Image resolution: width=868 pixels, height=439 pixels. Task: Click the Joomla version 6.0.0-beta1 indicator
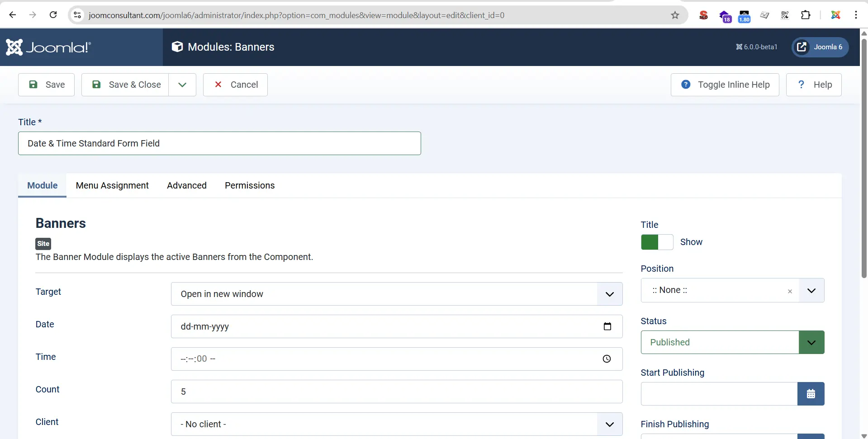point(756,47)
